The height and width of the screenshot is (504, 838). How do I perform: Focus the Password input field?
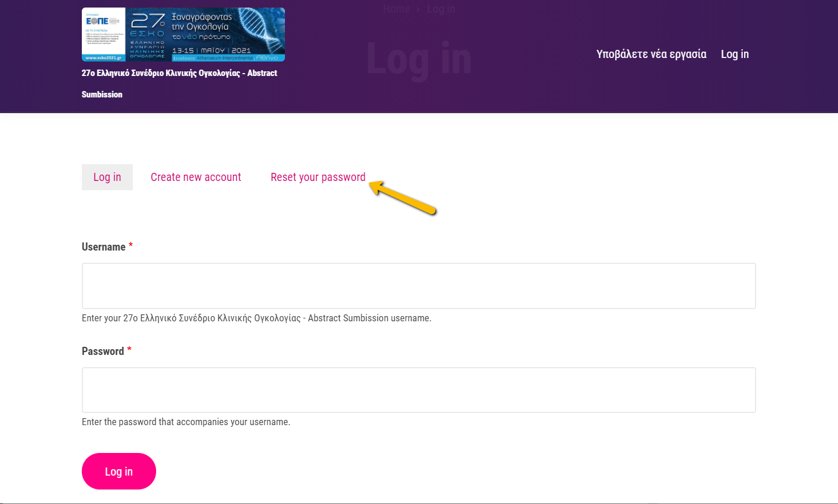(x=418, y=390)
